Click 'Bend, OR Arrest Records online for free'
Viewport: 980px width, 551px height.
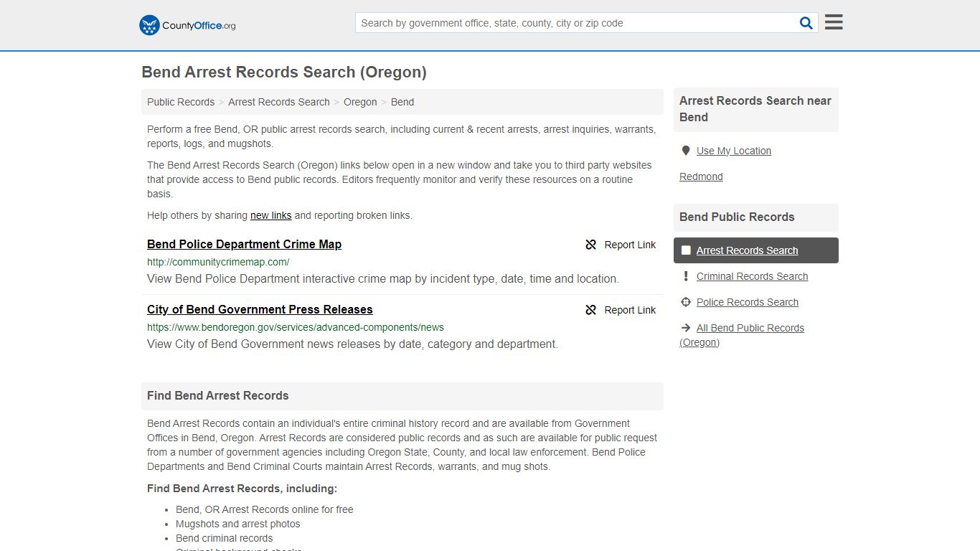[x=265, y=509]
